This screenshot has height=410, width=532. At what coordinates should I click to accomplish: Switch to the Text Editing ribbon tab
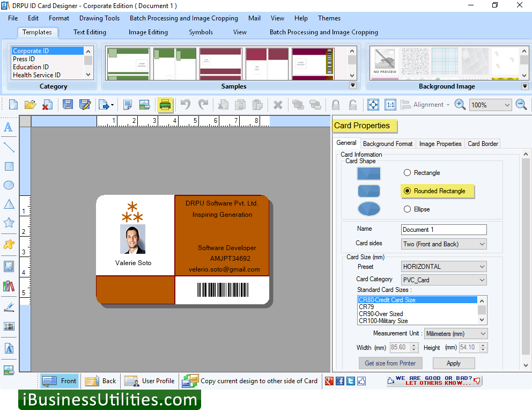point(90,32)
